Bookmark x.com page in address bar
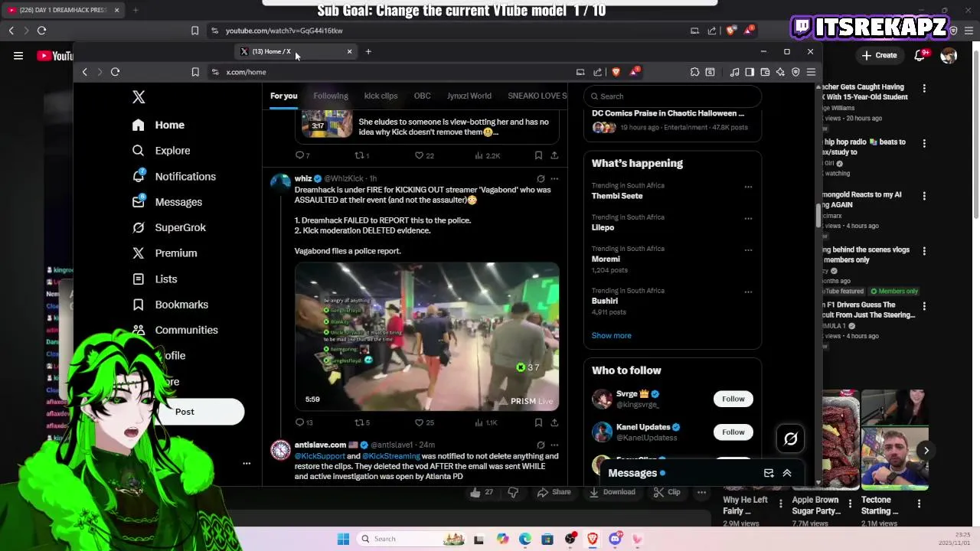The height and width of the screenshot is (551, 980). pyautogui.click(x=195, y=72)
